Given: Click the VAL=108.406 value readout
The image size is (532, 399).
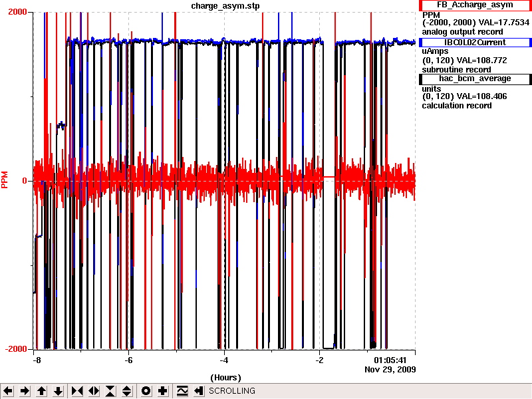Looking at the screenshot, I should click(x=481, y=96).
